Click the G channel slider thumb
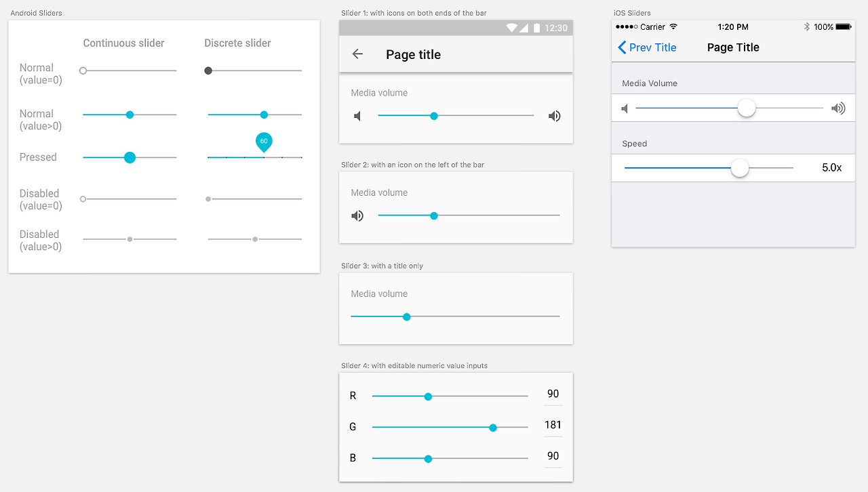 493,428
